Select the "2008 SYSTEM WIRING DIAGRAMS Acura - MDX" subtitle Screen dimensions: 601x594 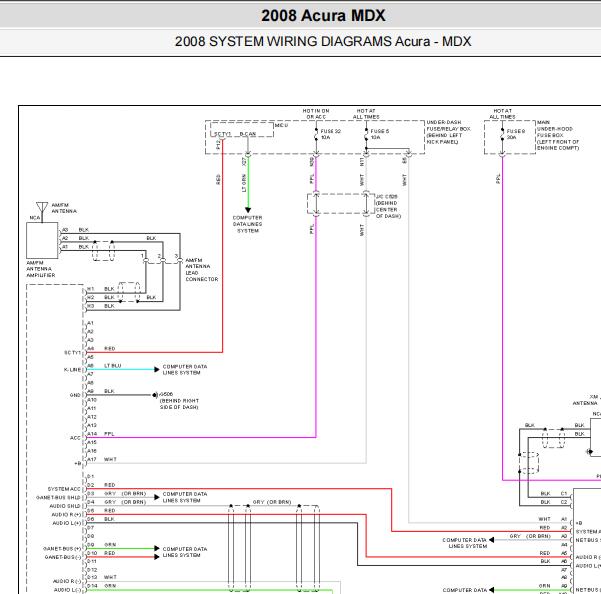323,41
